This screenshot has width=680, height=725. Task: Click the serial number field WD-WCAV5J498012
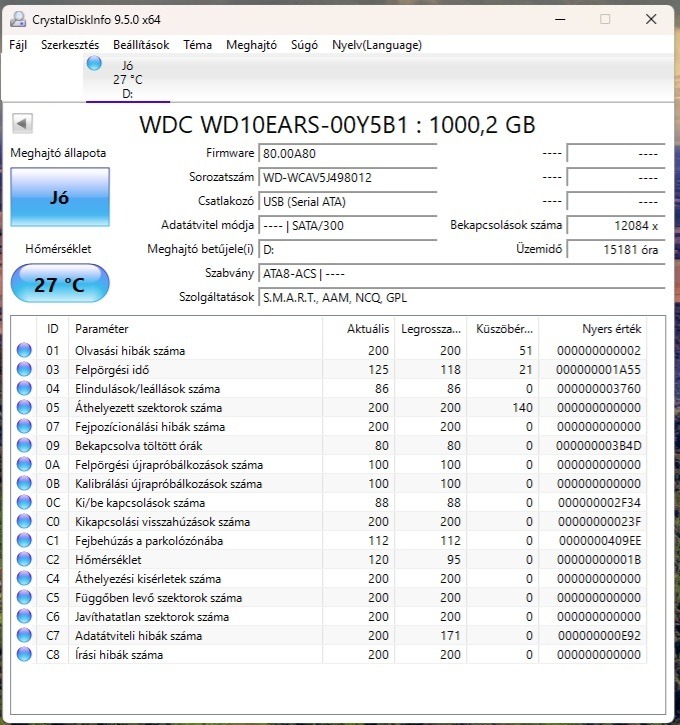point(348,178)
